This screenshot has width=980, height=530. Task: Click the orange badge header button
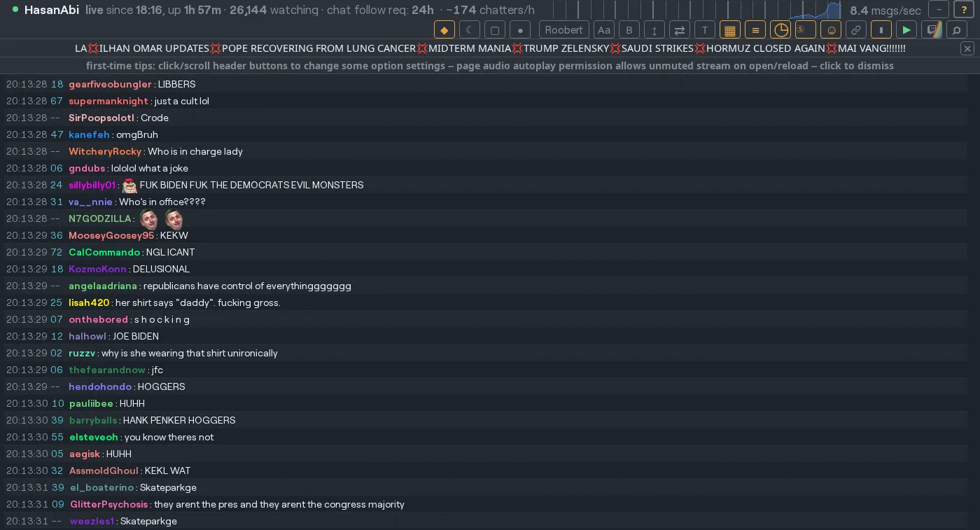(806, 30)
